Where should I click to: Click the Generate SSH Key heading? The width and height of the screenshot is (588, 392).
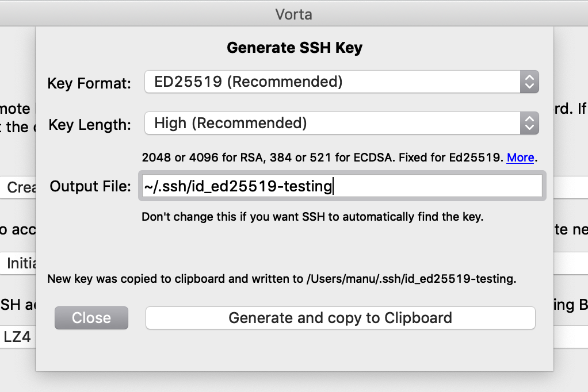[295, 48]
